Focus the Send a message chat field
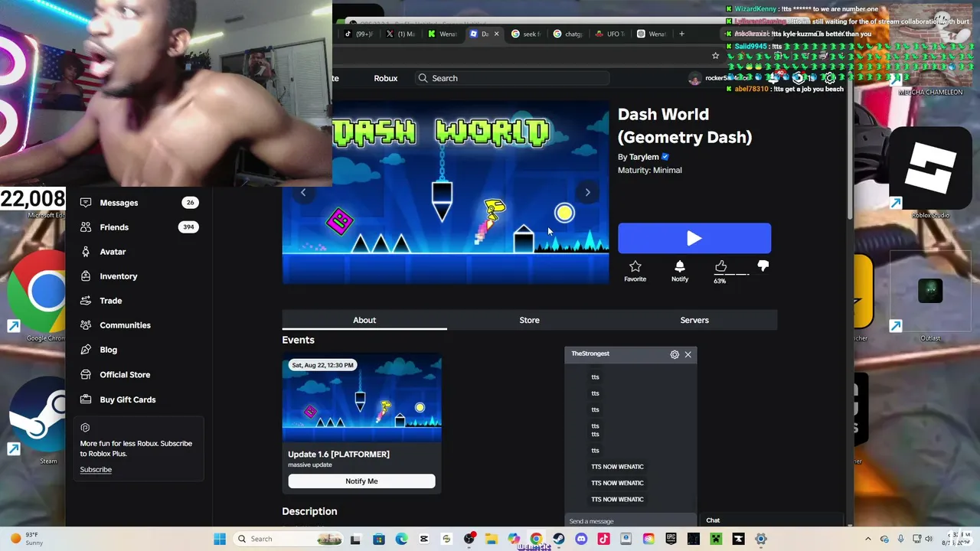Image resolution: width=980 pixels, height=551 pixels. [631, 521]
